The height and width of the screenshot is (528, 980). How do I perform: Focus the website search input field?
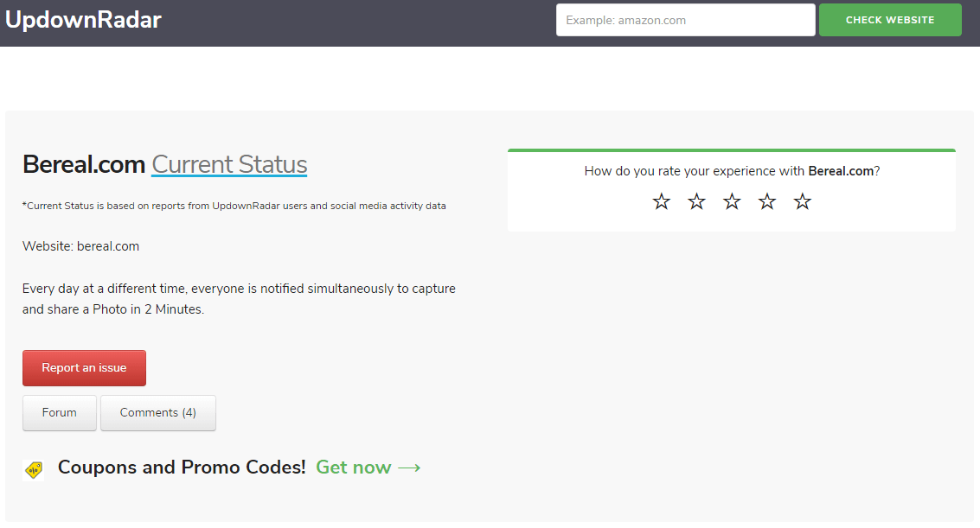[x=685, y=20]
